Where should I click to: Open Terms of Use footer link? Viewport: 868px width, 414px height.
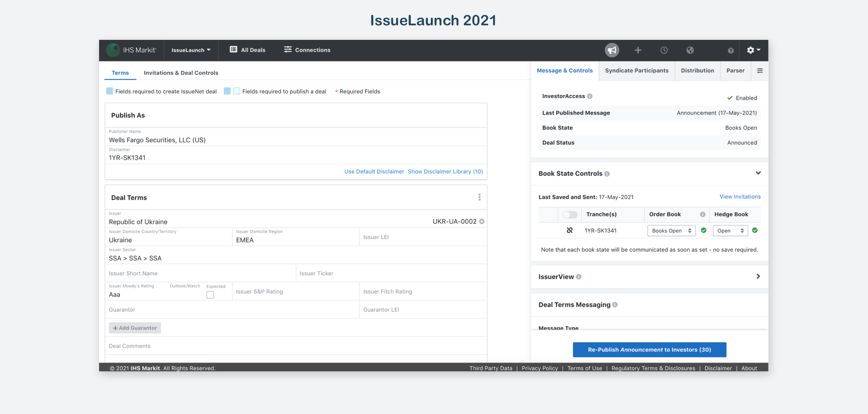(584, 368)
